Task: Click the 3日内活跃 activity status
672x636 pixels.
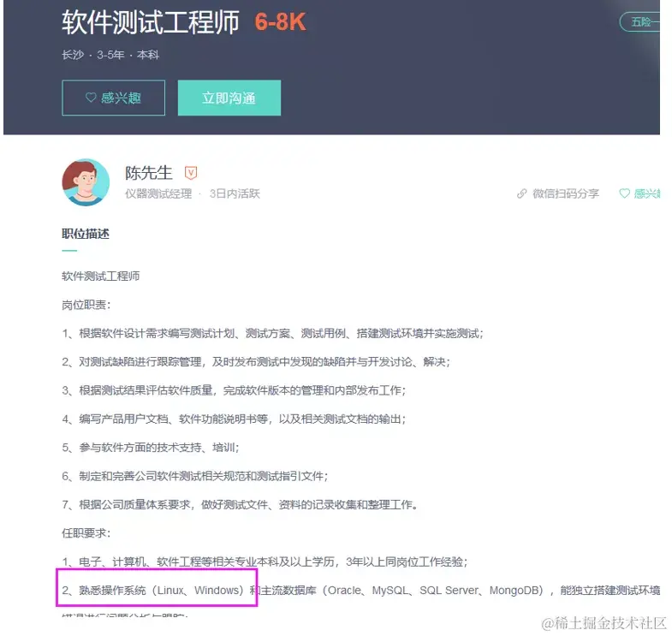Action: [x=235, y=193]
